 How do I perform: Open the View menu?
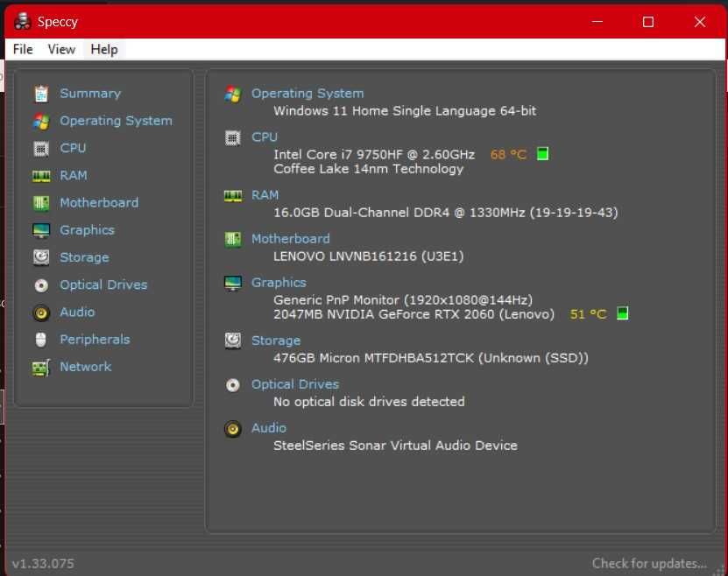coord(61,49)
